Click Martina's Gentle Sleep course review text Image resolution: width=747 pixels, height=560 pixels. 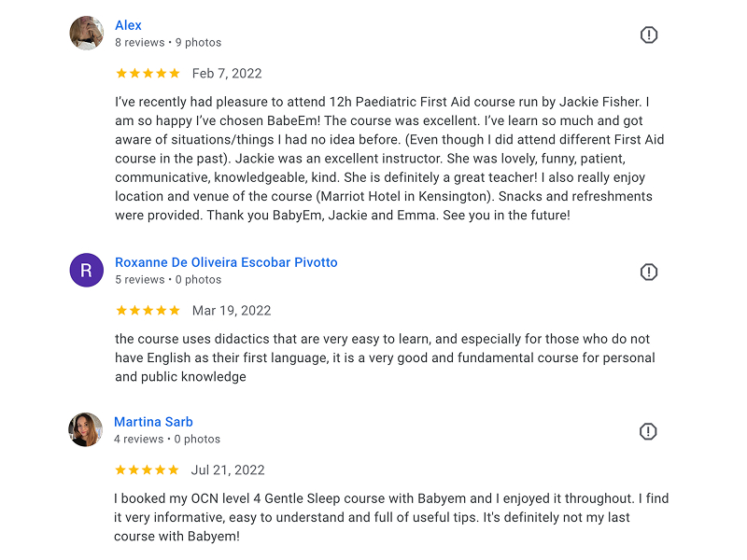391,517
